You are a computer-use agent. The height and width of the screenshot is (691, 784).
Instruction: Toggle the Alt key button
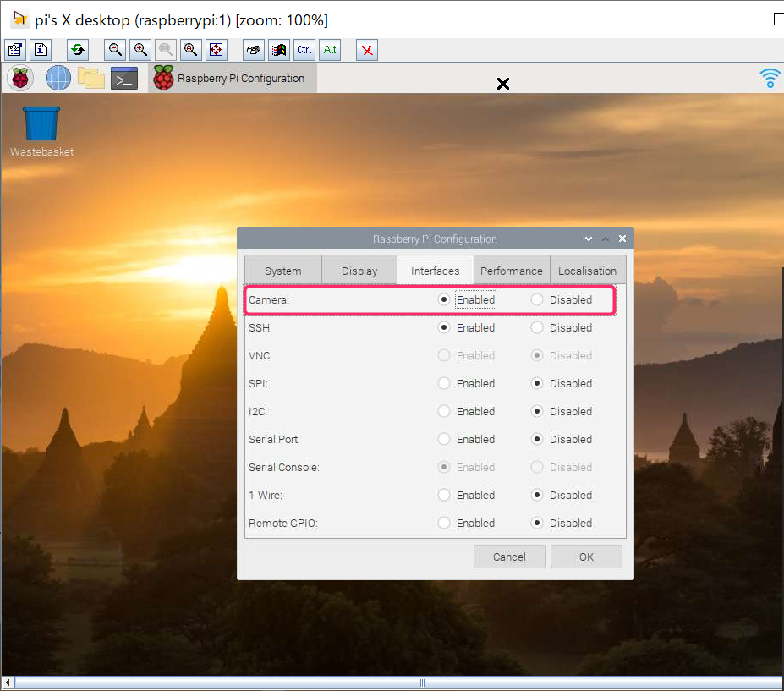point(330,50)
